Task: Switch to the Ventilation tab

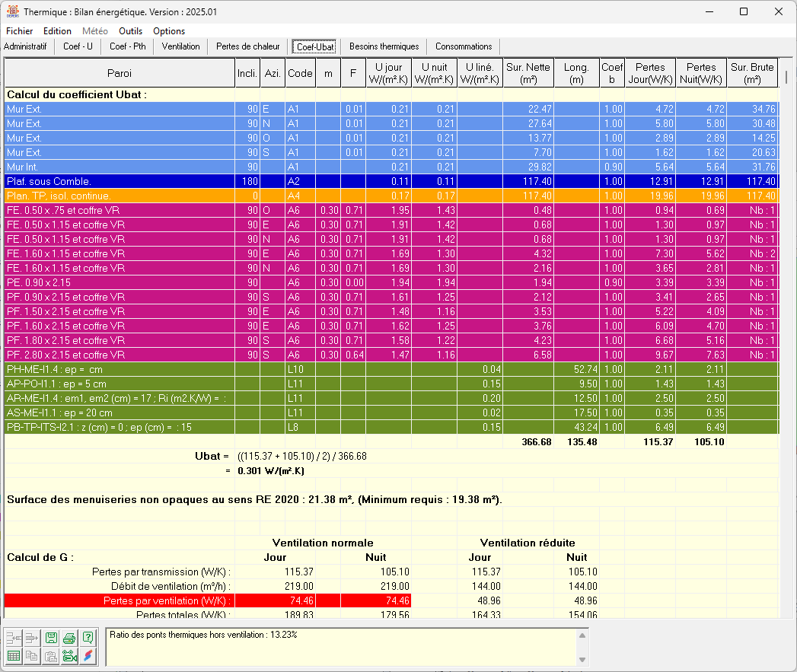Action: (180, 46)
